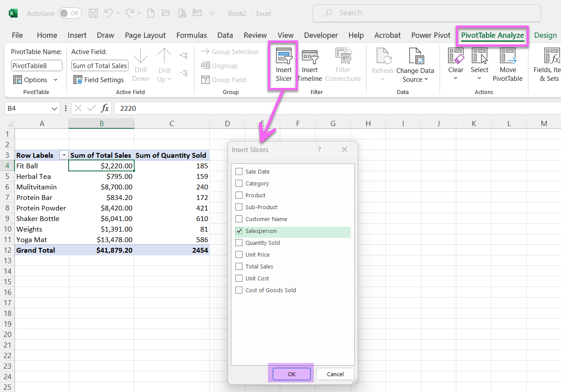Image resolution: width=561 pixels, height=392 pixels.
Task: Enable the Category slicer checkbox
Action: point(239,183)
